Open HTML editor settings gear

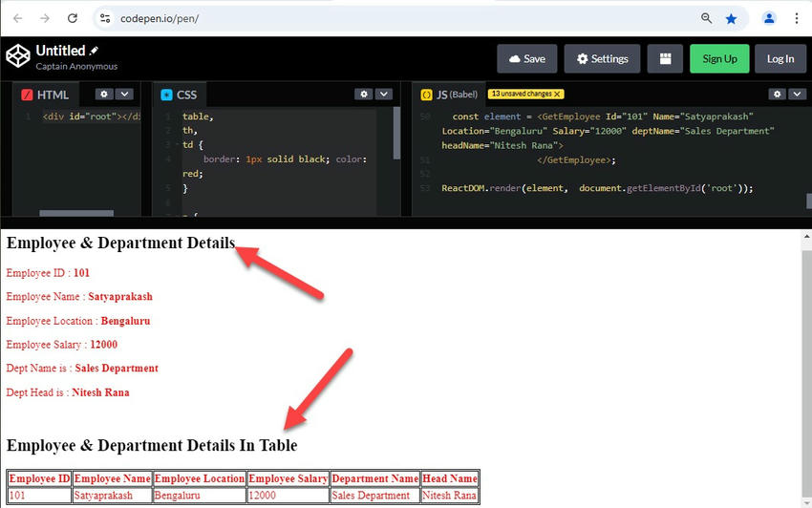pyautogui.click(x=104, y=94)
